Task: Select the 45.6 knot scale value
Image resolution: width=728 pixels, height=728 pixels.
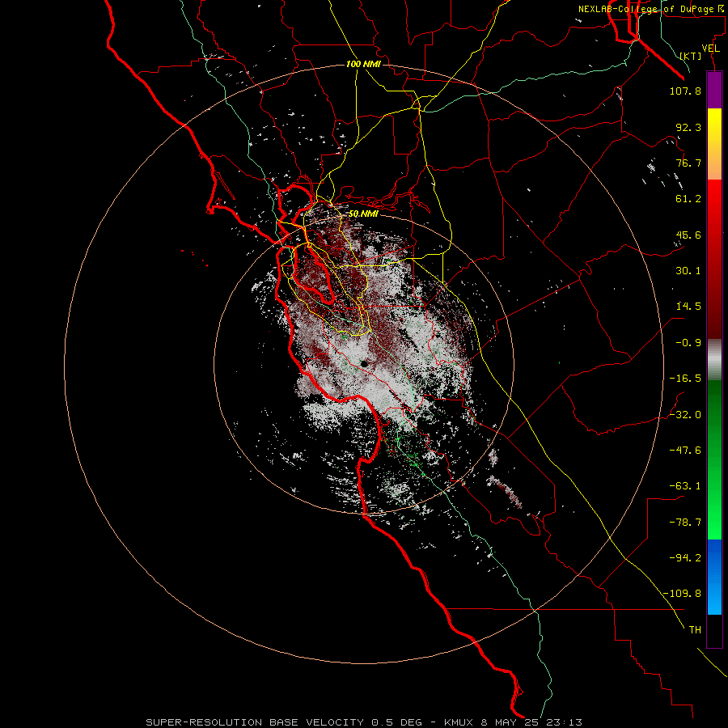Action: 688,235
